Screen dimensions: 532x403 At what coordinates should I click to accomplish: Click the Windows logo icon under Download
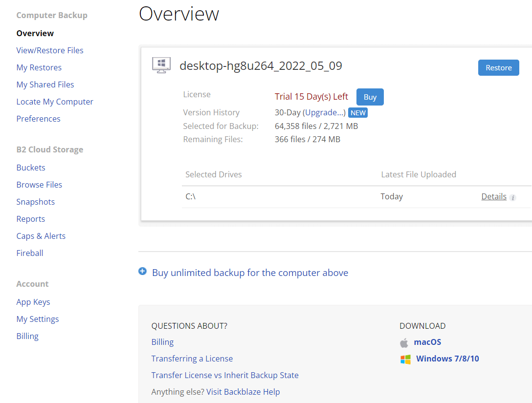(x=405, y=359)
